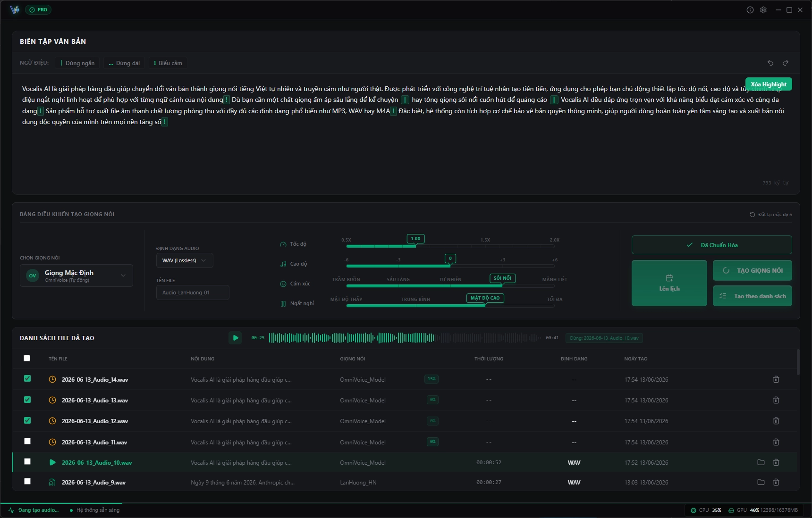The height and width of the screenshot is (518, 812).
Task: Click inside the text editor area
Action: pos(406,134)
